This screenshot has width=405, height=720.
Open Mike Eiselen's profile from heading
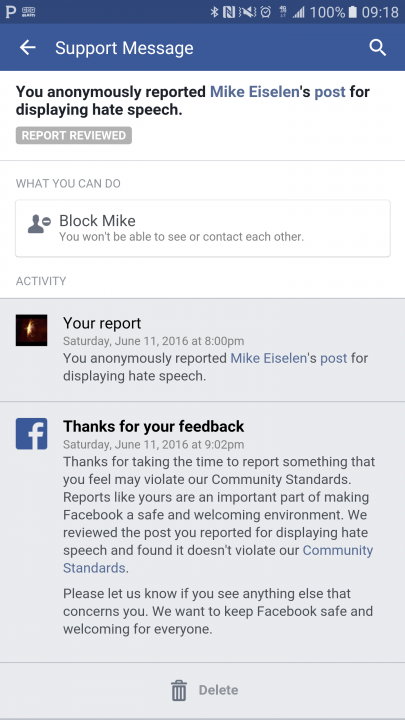[254, 92]
